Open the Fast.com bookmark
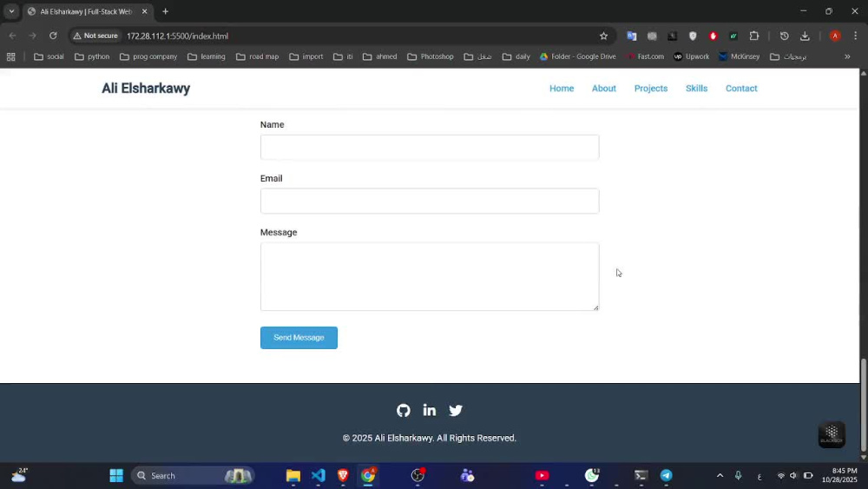 coord(645,56)
